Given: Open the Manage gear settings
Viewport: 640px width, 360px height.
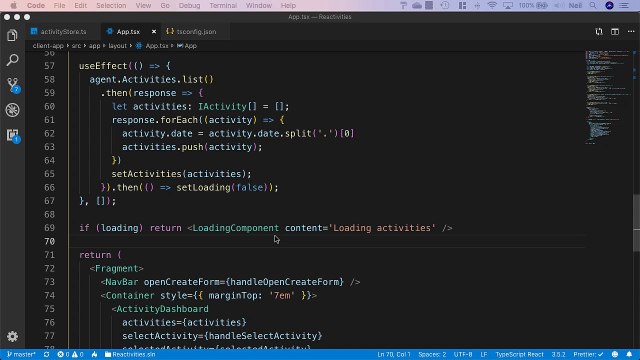Looking at the screenshot, I should point(12,336).
